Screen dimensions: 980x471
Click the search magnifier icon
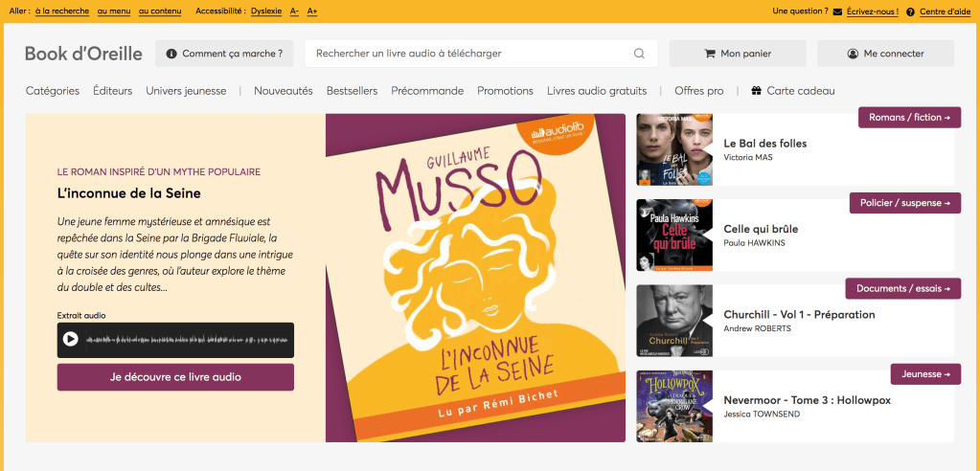[639, 54]
